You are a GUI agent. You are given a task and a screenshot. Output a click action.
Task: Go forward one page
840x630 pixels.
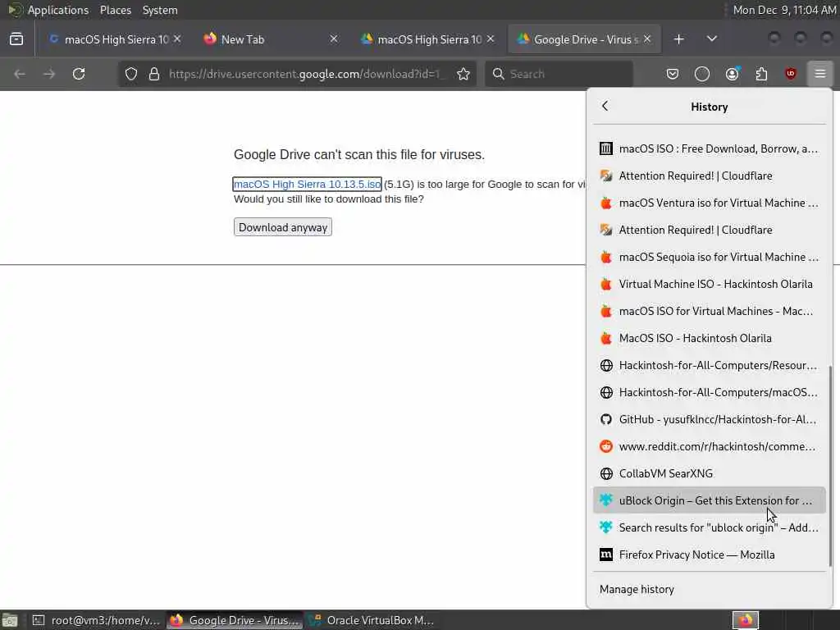pos(49,73)
